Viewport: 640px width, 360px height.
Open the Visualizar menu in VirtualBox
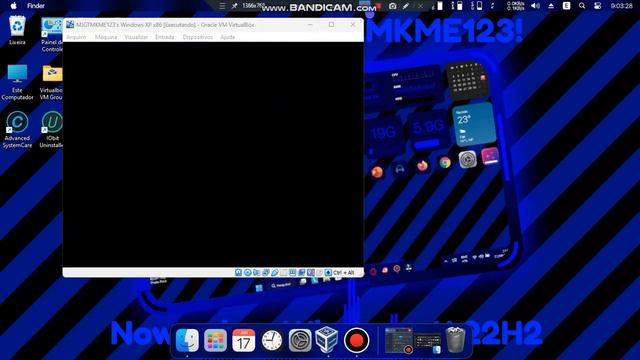pos(136,37)
